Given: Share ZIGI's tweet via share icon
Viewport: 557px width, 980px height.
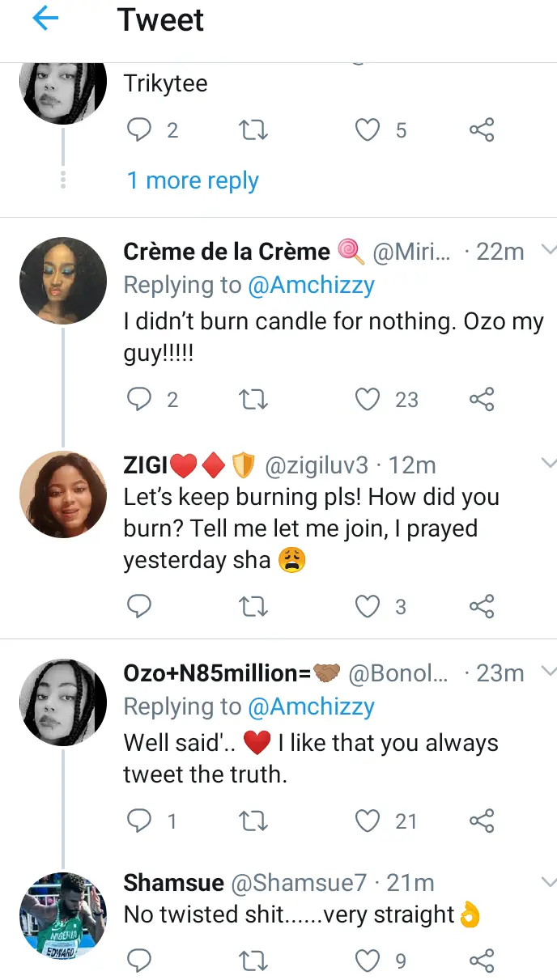Looking at the screenshot, I should pyautogui.click(x=482, y=606).
